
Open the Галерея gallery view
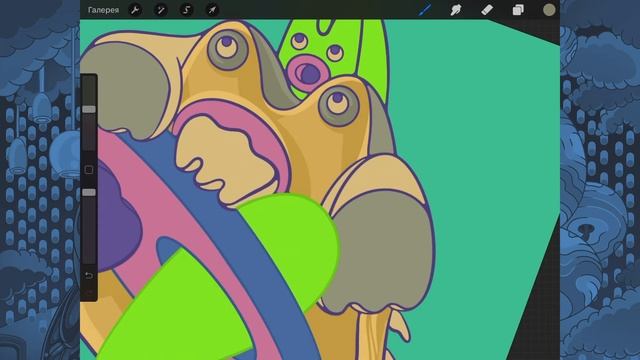103,10
